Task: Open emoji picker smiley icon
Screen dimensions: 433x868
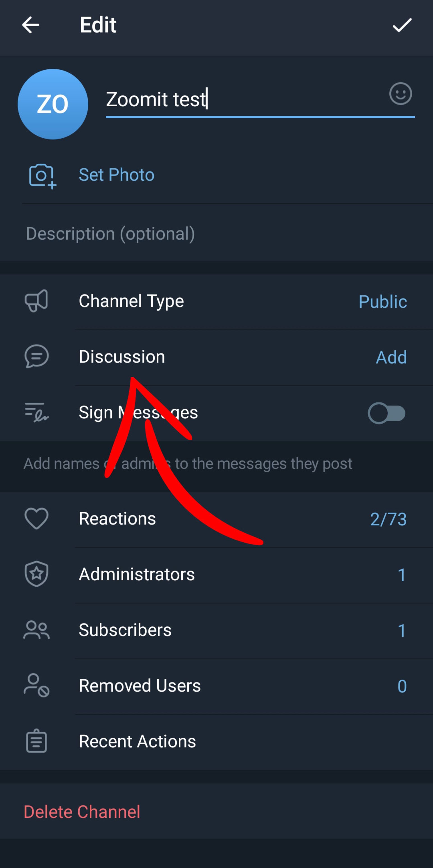Action: tap(400, 94)
